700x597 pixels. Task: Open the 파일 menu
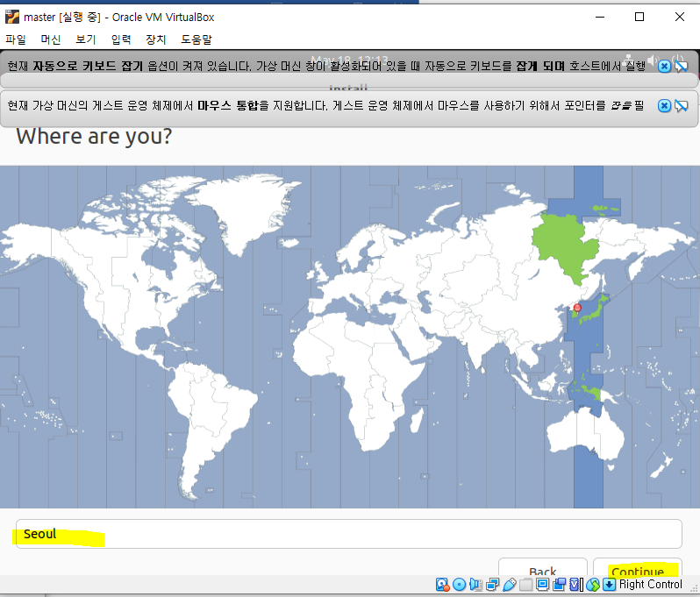[16, 39]
